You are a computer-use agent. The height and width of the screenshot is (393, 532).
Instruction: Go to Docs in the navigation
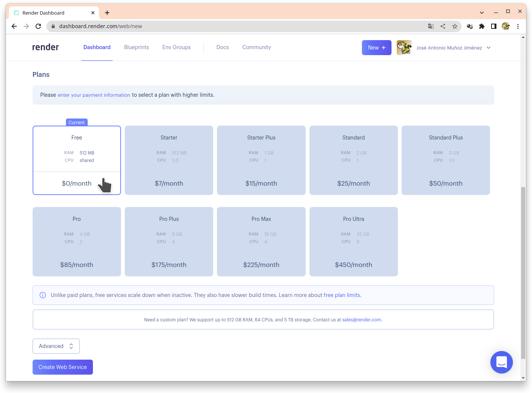(x=223, y=47)
